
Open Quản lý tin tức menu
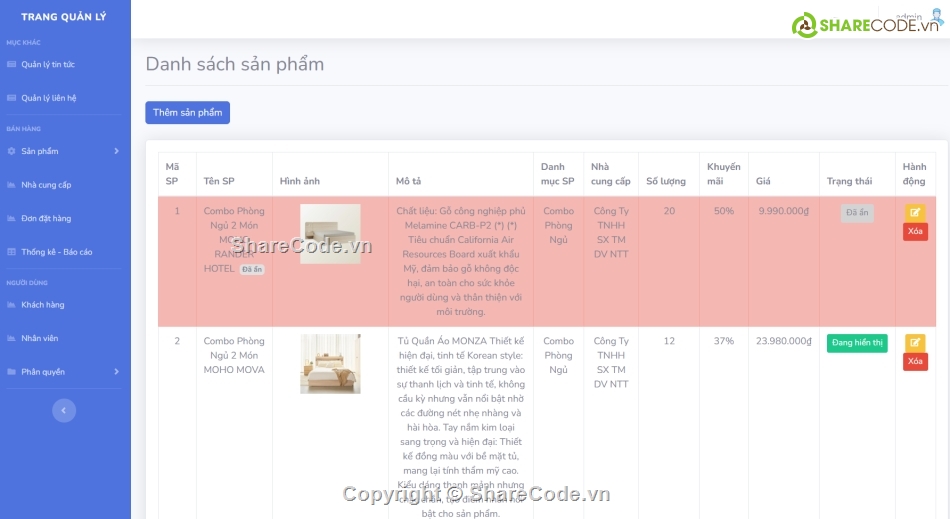pyautogui.click(x=48, y=64)
